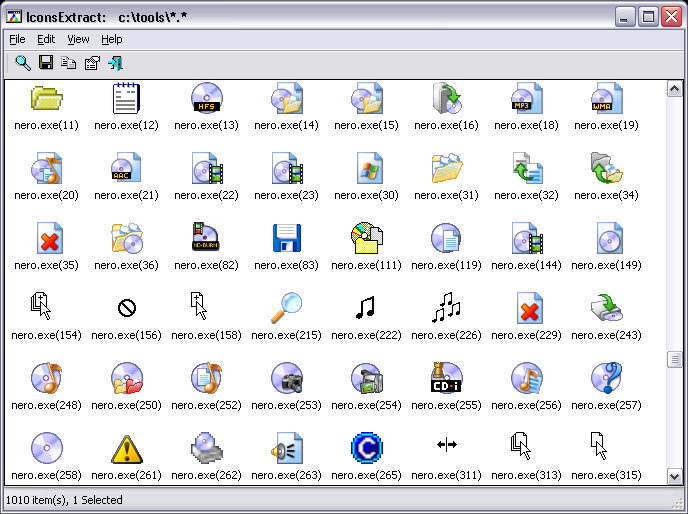Select the multiple music notes icon nero.exe(226)

pyautogui.click(x=446, y=307)
